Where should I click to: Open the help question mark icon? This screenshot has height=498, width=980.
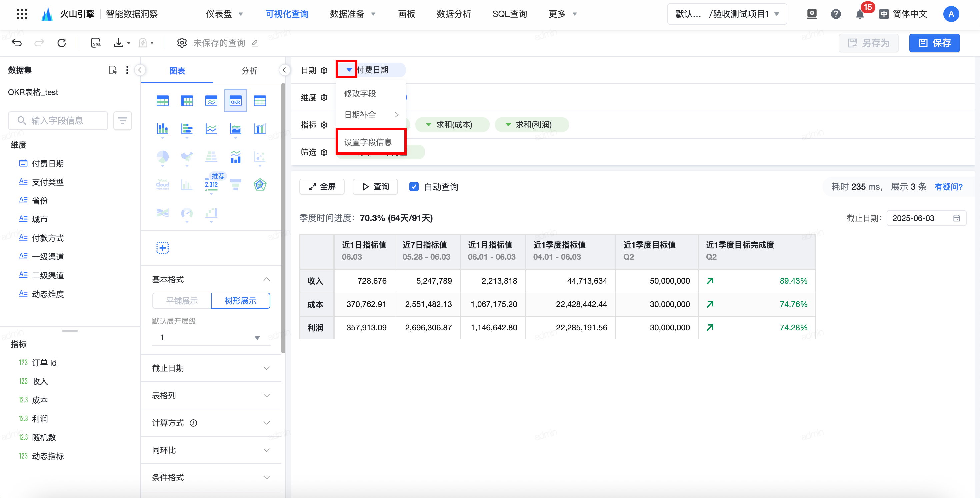pos(835,14)
